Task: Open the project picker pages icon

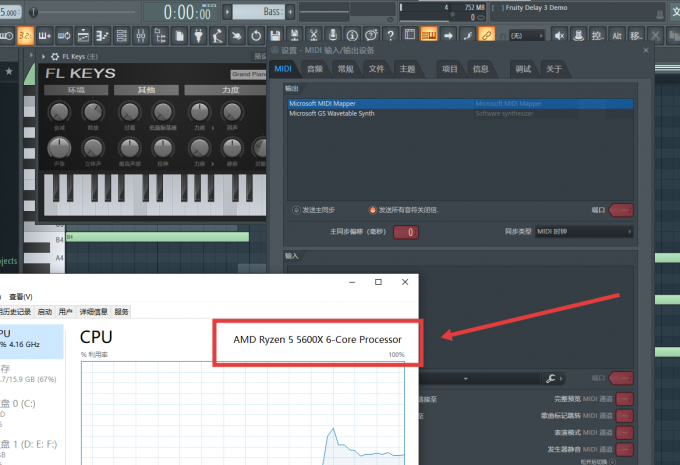Action: coord(179,36)
